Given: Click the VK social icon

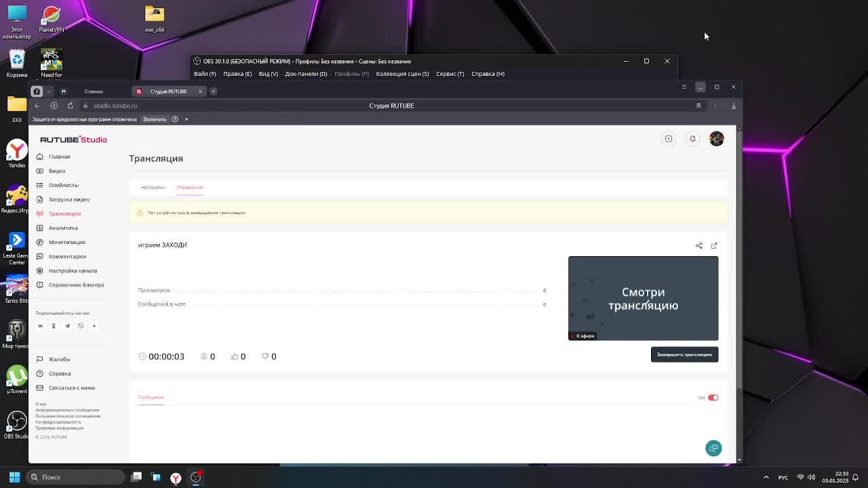Looking at the screenshot, I should pos(40,326).
